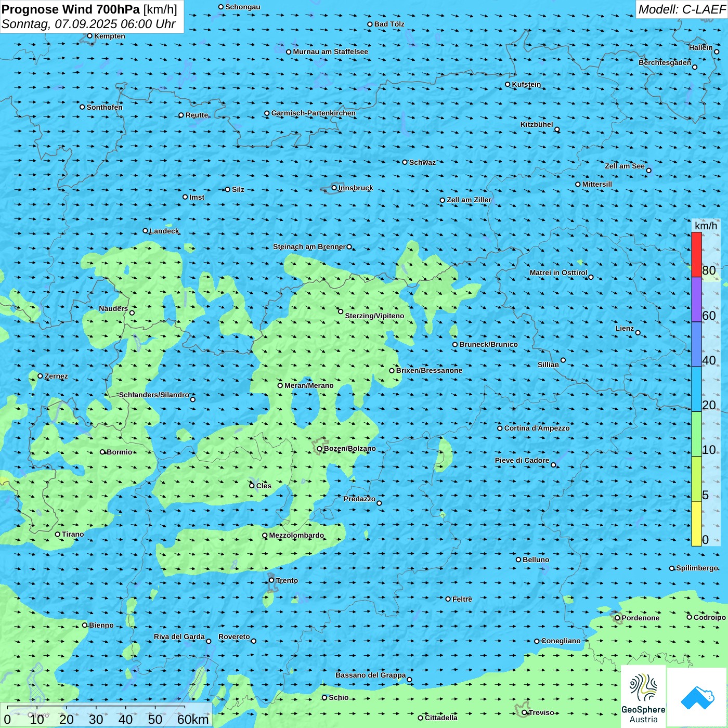
Task: Click the Sonthofen city marker
Action: click(82, 107)
